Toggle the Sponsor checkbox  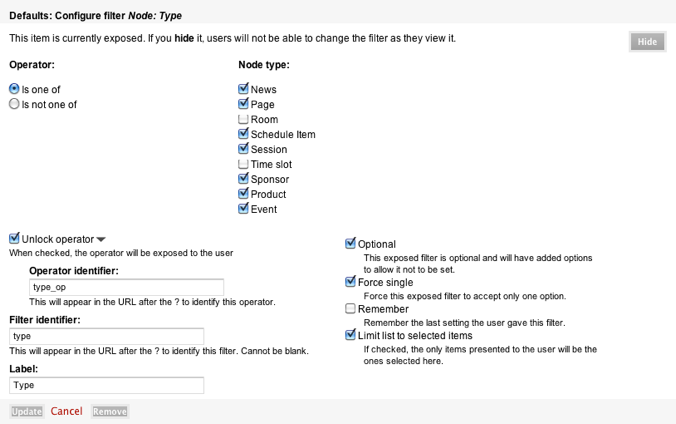tap(243, 179)
